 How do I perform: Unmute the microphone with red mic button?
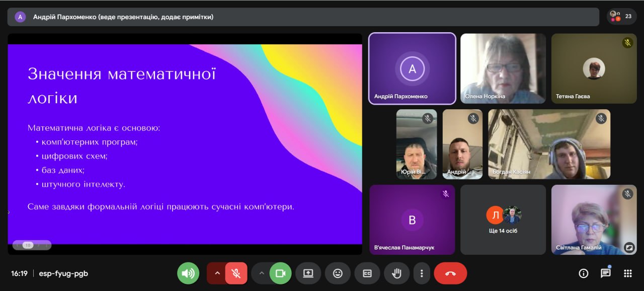click(236, 273)
